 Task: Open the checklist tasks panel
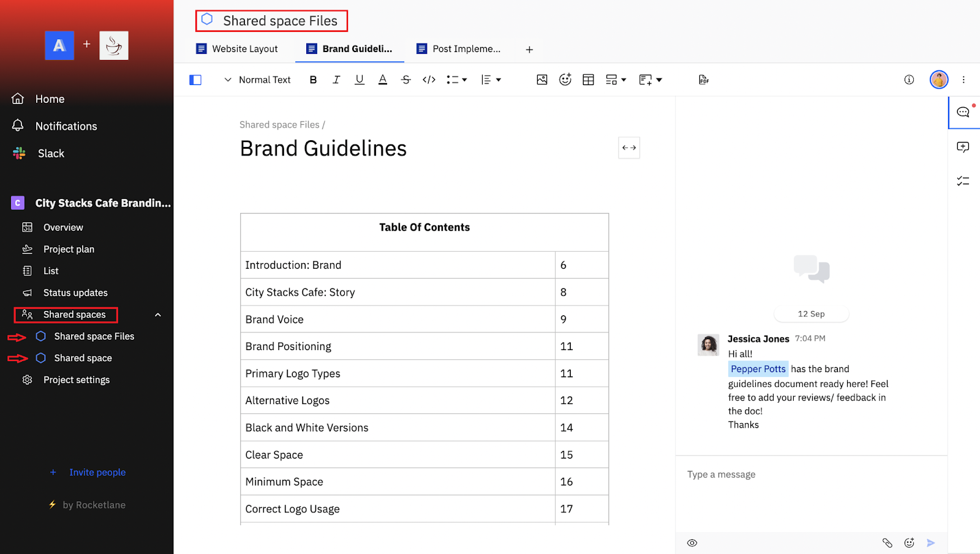963,181
